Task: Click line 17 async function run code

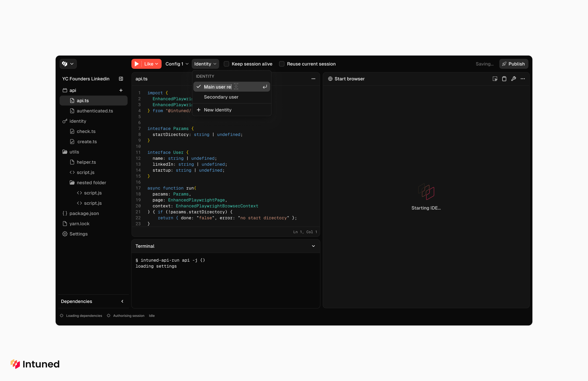Action: pyautogui.click(x=172, y=188)
